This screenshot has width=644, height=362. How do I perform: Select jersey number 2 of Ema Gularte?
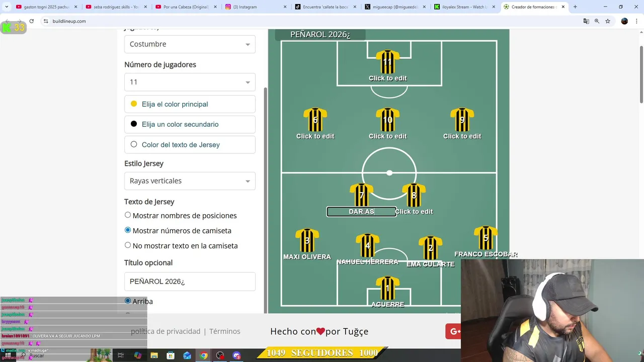pyautogui.click(x=430, y=248)
